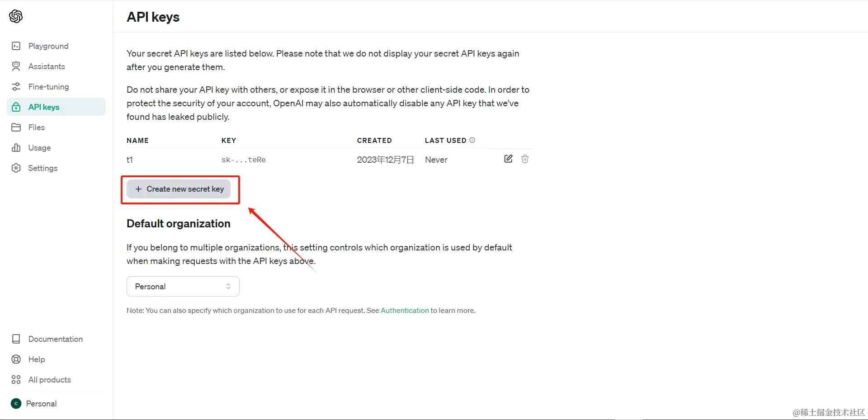Select the sk-...teRe key text
868x420 pixels.
click(243, 160)
